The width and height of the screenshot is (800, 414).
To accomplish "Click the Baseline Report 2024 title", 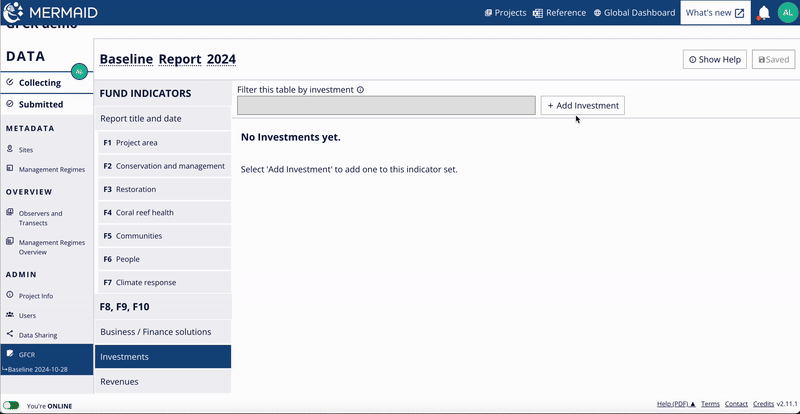I will pos(168,59).
